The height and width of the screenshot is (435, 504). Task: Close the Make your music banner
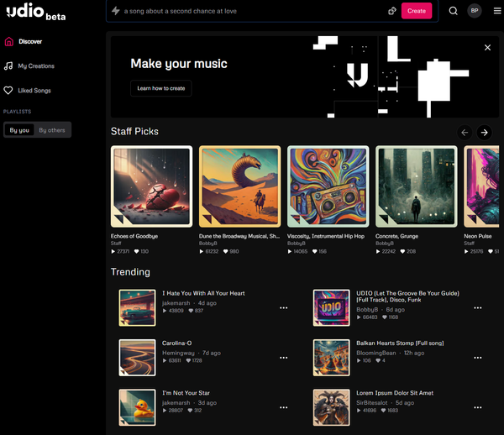click(x=487, y=48)
